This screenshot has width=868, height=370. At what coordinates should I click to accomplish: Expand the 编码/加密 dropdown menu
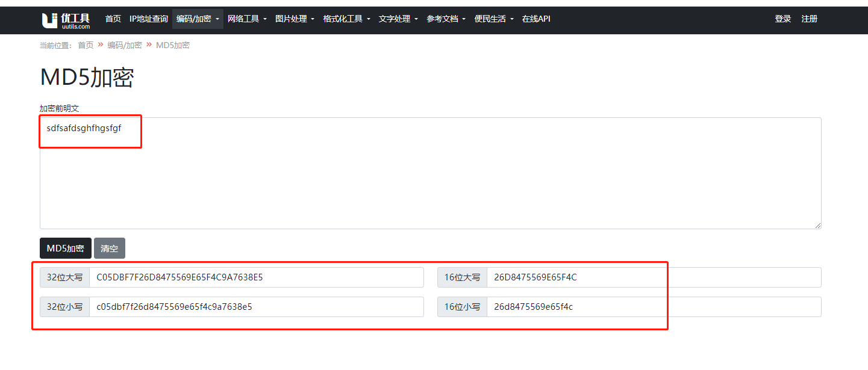[x=198, y=19]
